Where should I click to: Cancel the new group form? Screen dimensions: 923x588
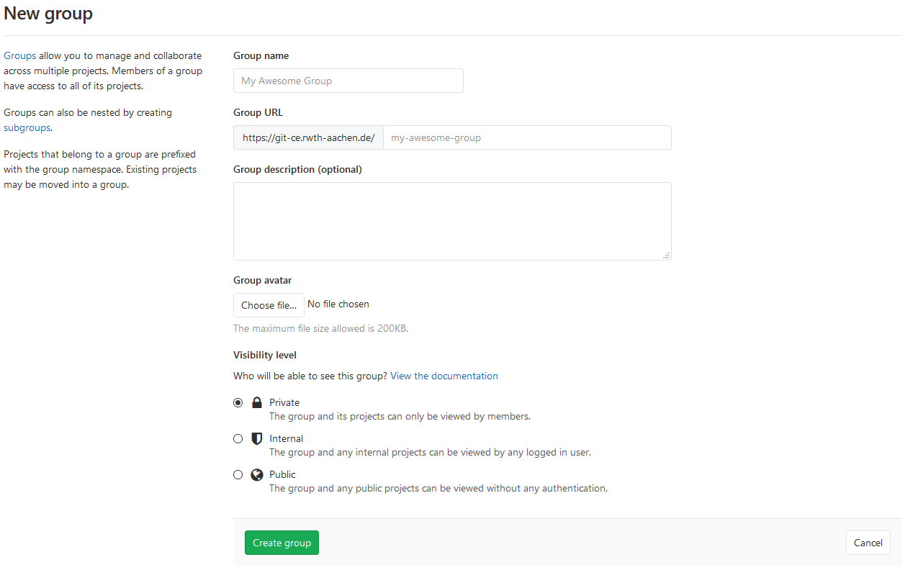pos(868,543)
